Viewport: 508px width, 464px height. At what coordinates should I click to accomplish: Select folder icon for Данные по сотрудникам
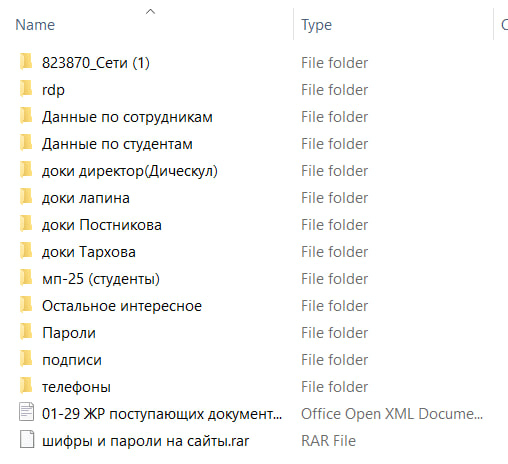coord(26,116)
